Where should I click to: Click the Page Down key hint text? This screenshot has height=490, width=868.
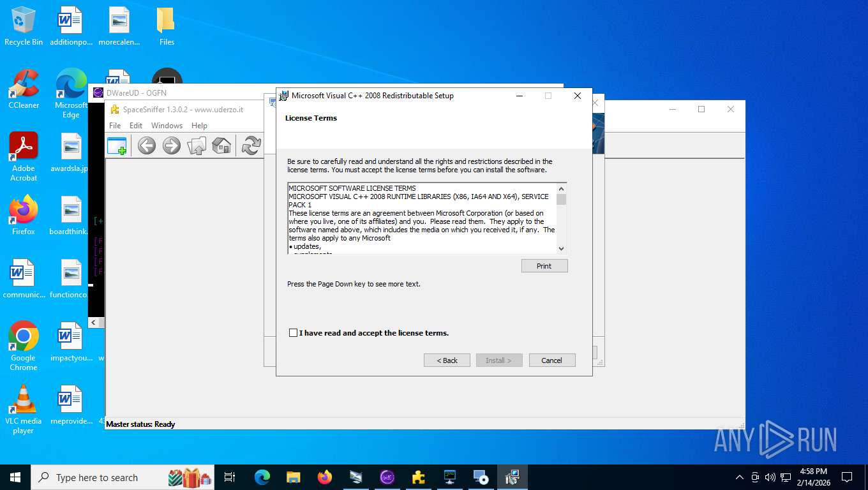pos(354,284)
